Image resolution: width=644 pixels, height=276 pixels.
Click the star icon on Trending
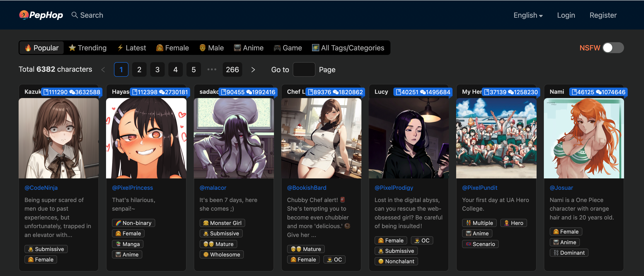pos(72,48)
